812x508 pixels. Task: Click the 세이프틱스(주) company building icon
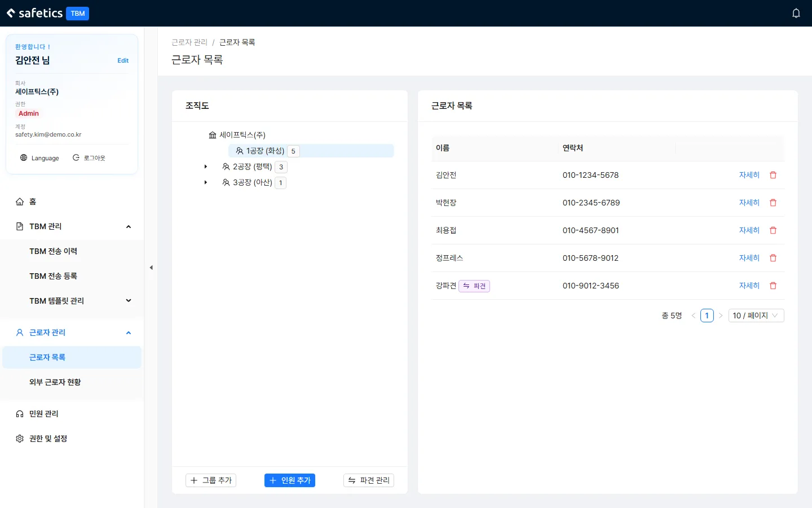(x=213, y=135)
